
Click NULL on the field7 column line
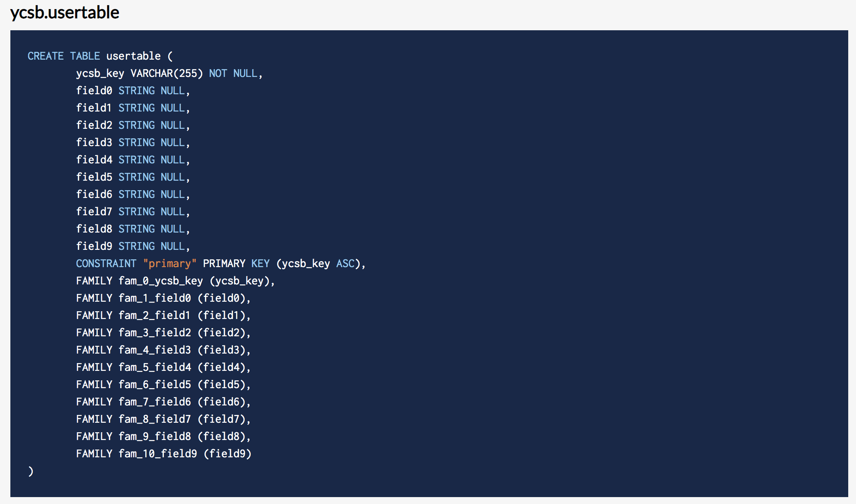coord(172,212)
